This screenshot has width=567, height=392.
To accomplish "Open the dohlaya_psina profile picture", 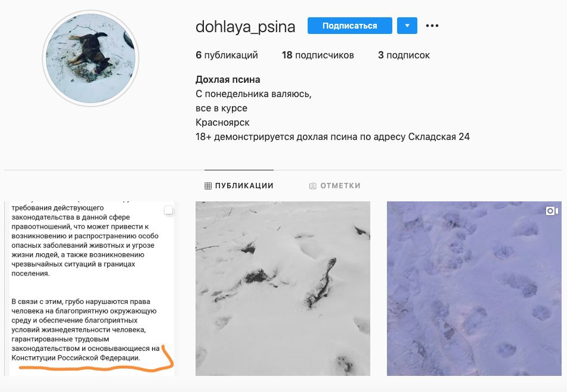I will [91, 58].
